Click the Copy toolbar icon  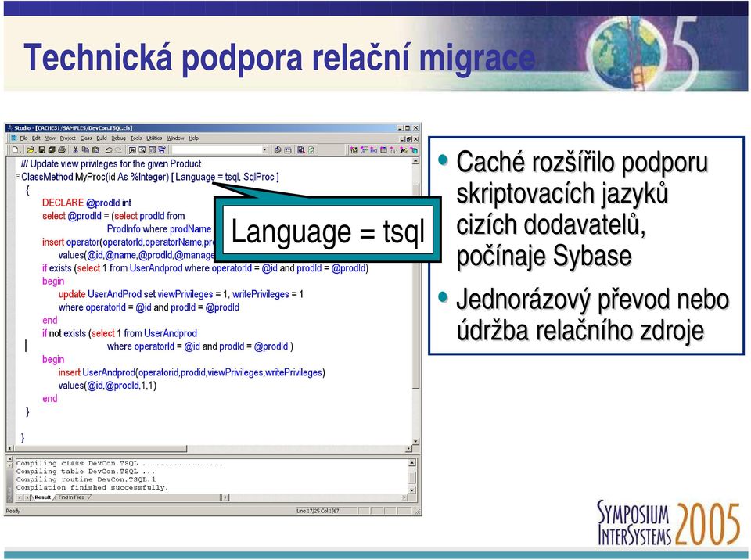pos(85,150)
